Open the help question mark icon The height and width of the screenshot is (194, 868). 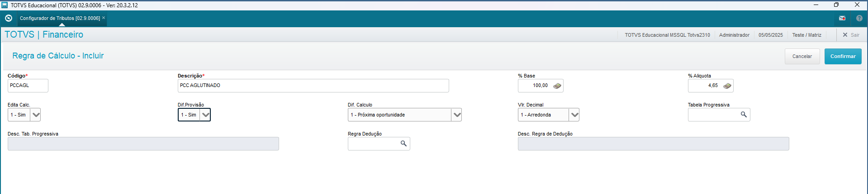[859, 19]
